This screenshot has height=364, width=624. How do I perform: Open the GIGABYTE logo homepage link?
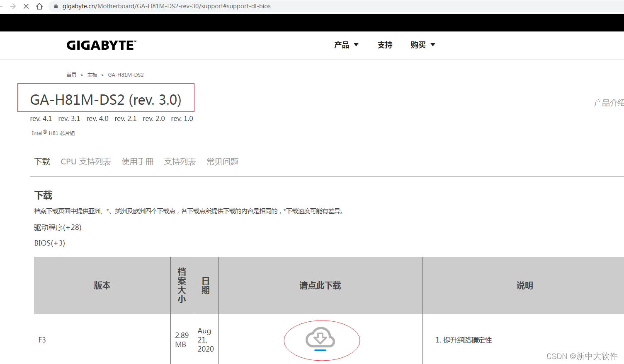tap(102, 45)
